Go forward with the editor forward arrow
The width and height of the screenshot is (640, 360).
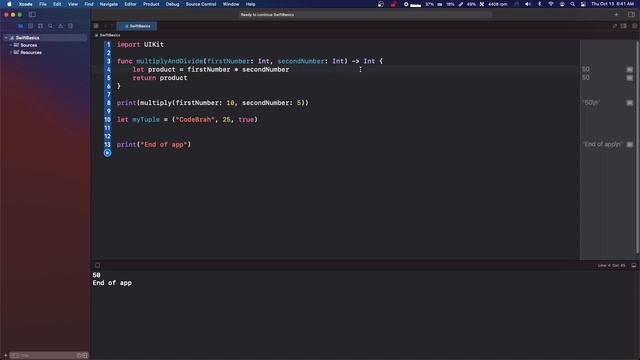click(x=112, y=26)
